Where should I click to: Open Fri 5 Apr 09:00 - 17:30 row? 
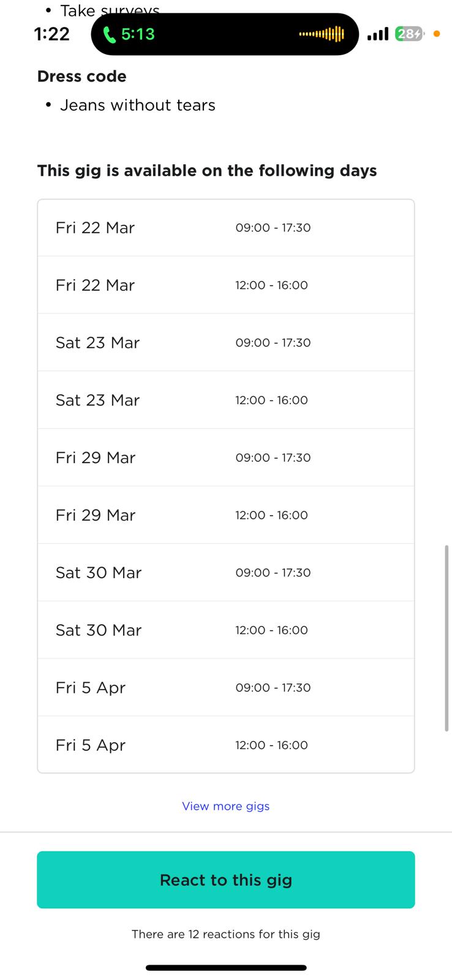tap(226, 688)
